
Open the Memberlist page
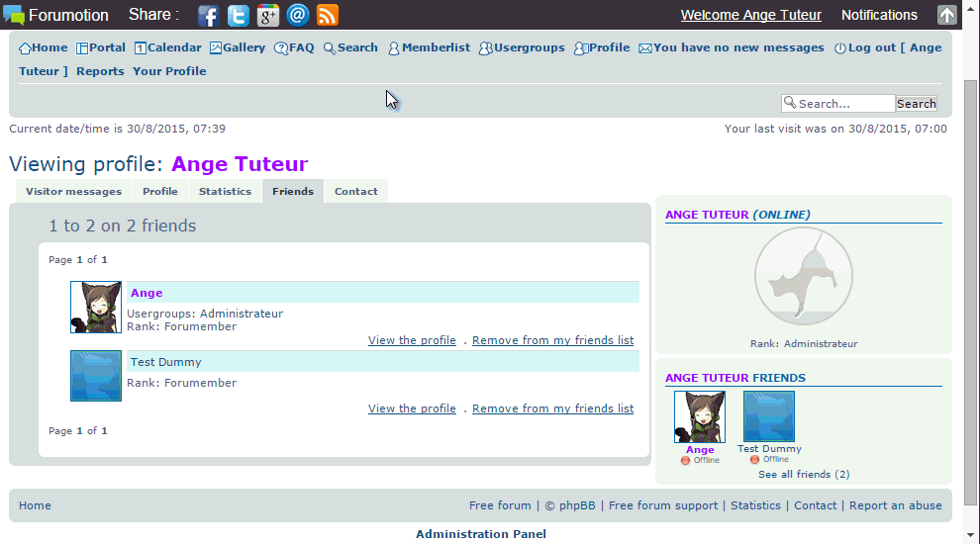(x=429, y=47)
